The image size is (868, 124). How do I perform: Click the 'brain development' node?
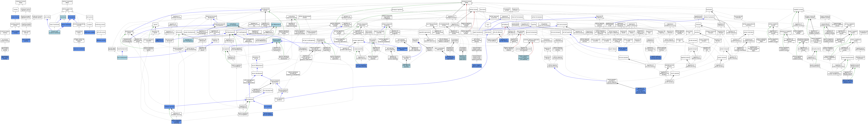(x=122, y=58)
